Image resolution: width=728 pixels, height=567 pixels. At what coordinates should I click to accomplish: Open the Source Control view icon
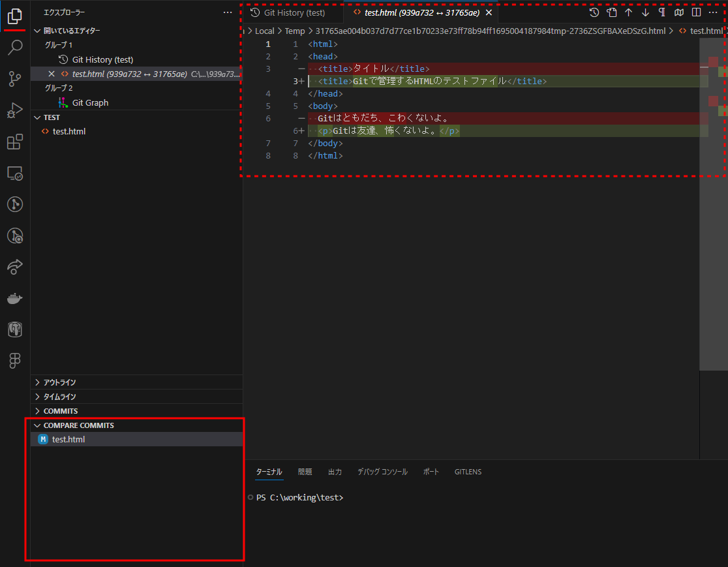(15, 79)
